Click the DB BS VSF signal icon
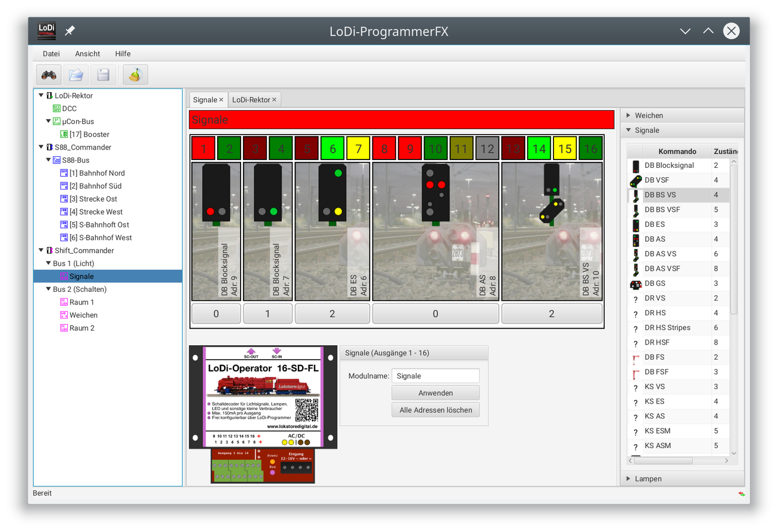The width and height of the screenshot is (778, 532). [x=636, y=210]
